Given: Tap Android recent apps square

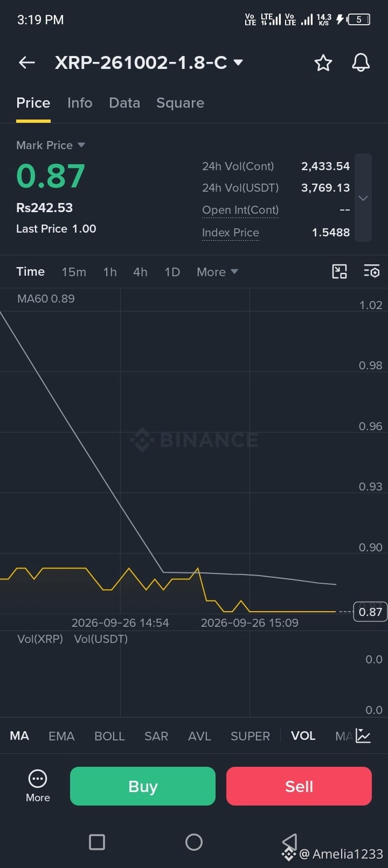Looking at the screenshot, I should click(x=97, y=842).
